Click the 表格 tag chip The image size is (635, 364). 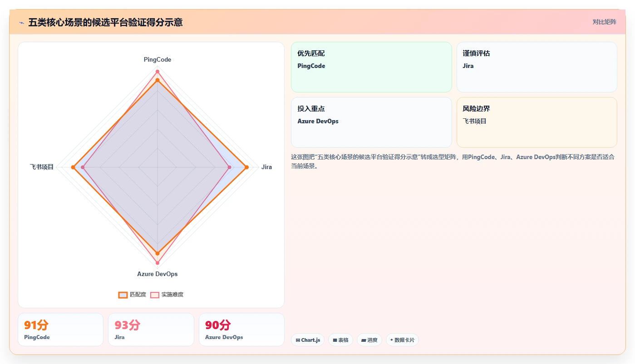(x=340, y=340)
